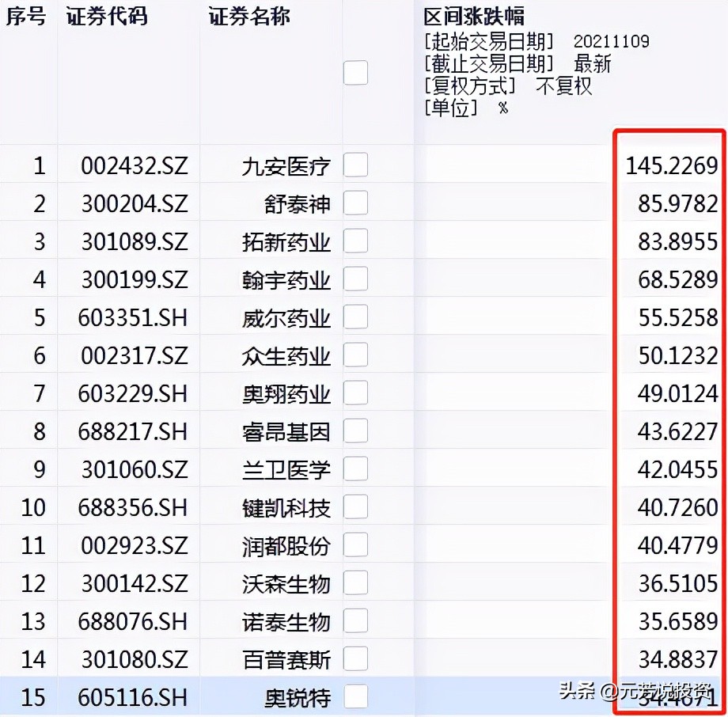Sort by 序号 column header
The image size is (728, 717).
pos(25,17)
